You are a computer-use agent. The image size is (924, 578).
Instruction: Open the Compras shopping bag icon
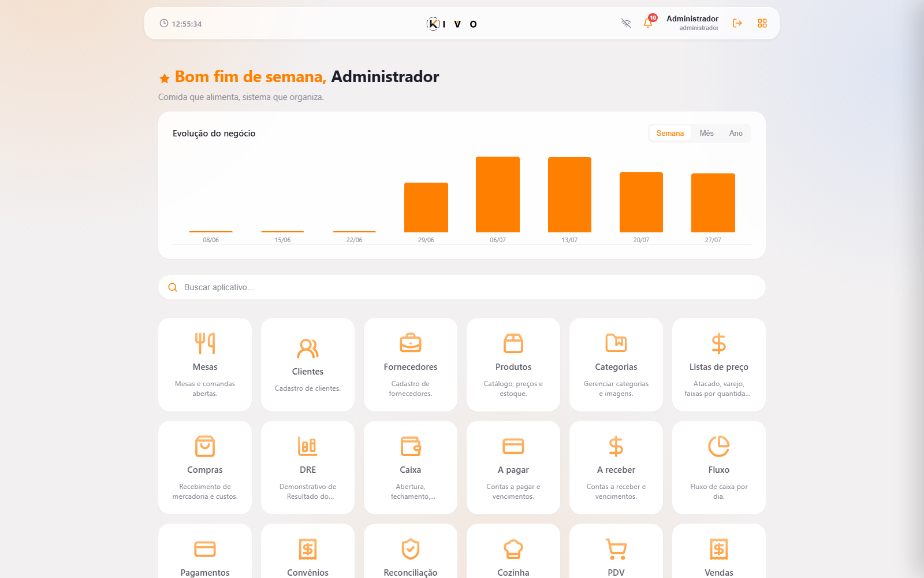tap(205, 446)
